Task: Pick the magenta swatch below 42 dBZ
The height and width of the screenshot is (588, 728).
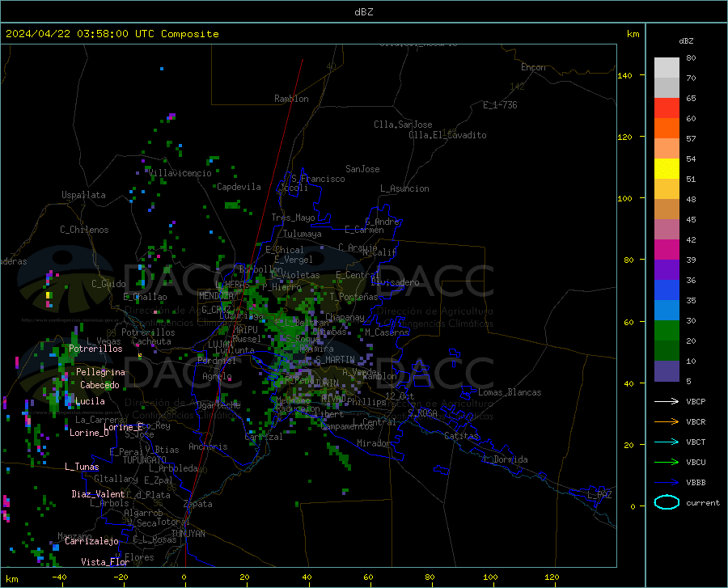Action: [667, 250]
